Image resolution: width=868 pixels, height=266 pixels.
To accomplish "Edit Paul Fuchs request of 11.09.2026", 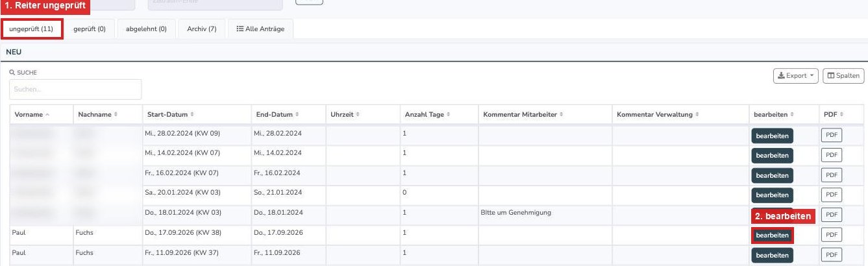I will [x=772, y=255].
